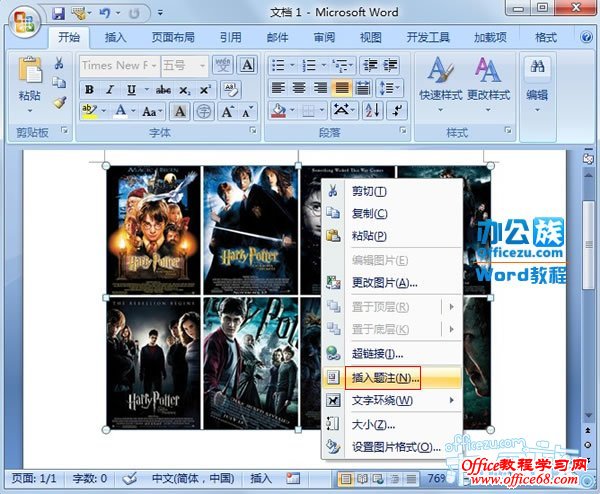This screenshot has height=494, width=600.
Task: Choose Change Picture from context menu
Action: pyautogui.click(x=392, y=283)
